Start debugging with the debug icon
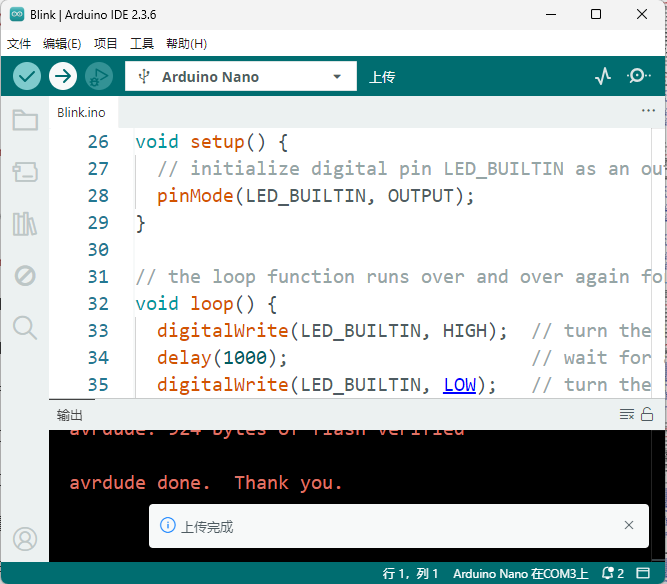 [x=99, y=77]
